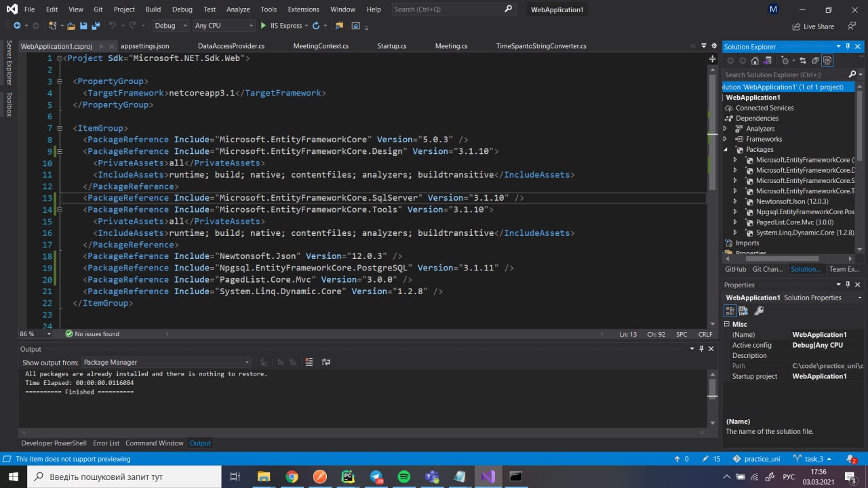Open IIS Express launch options arrow
This screenshot has height=488, width=868.
point(306,26)
